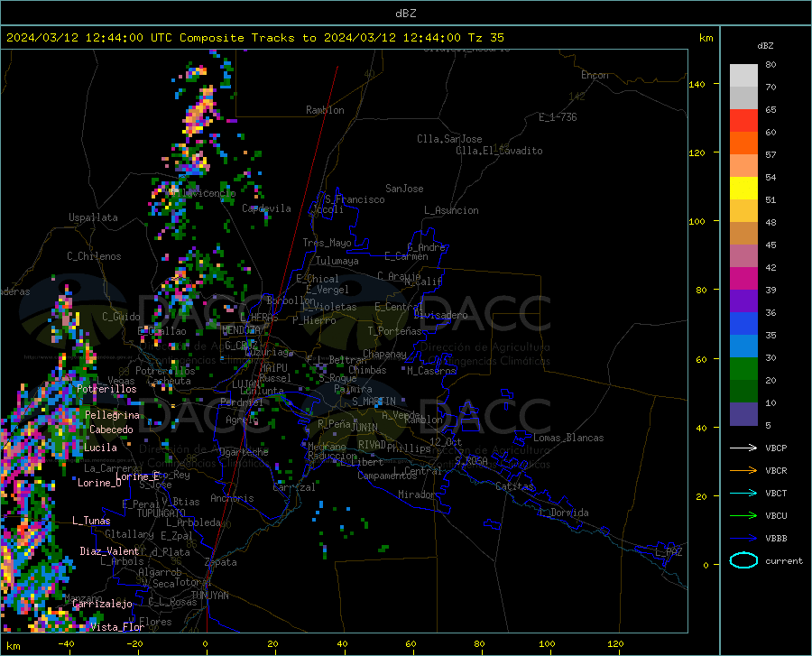Click the 'Divisadero' map label
This screenshot has width=812, height=656.
pos(440,315)
